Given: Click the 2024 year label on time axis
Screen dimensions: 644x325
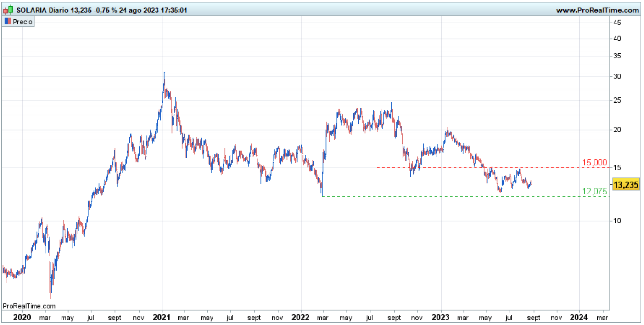Looking at the screenshot, I should [579, 317].
